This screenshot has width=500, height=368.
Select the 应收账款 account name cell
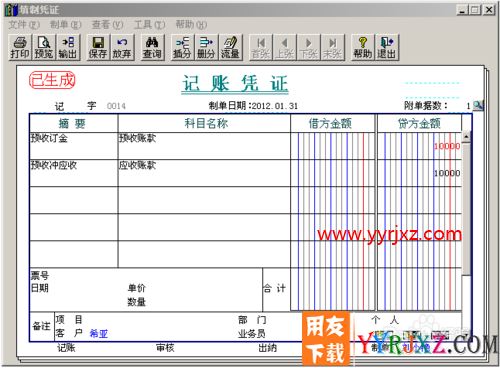tap(204, 173)
